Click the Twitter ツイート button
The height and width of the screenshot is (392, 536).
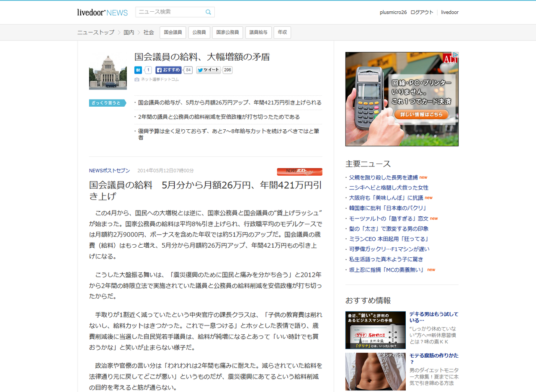208,70
